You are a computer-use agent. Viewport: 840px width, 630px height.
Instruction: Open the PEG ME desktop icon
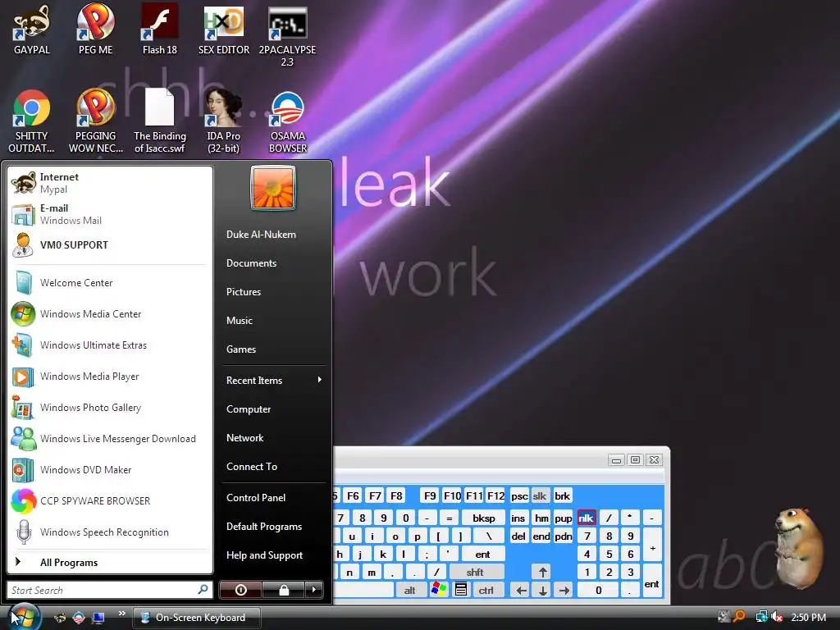[x=95, y=30]
